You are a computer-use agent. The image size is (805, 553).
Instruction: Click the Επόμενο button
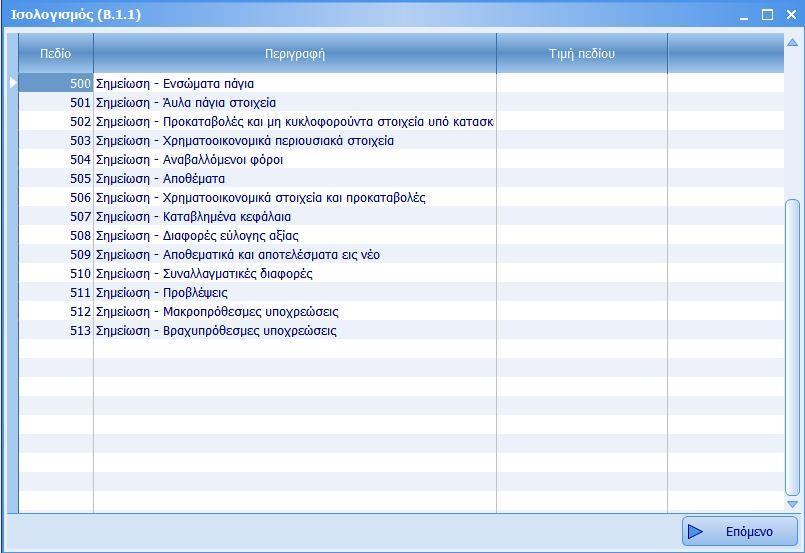click(x=739, y=531)
